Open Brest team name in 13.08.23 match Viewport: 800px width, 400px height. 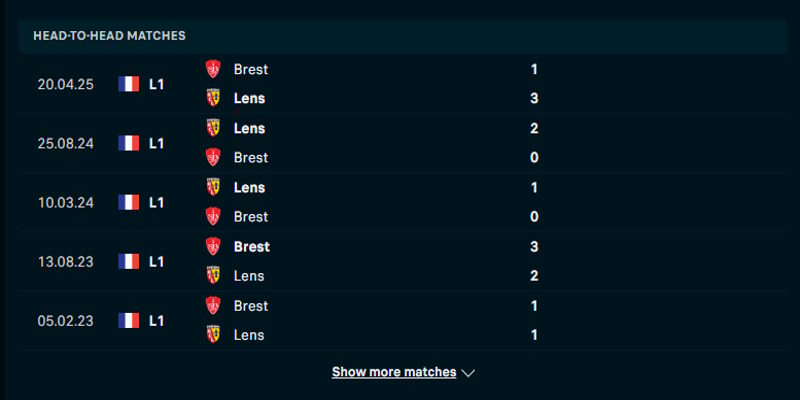coord(251,246)
